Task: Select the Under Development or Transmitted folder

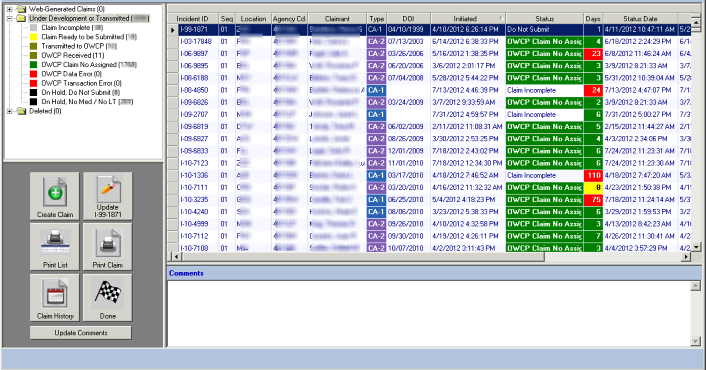Action: pos(89,18)
